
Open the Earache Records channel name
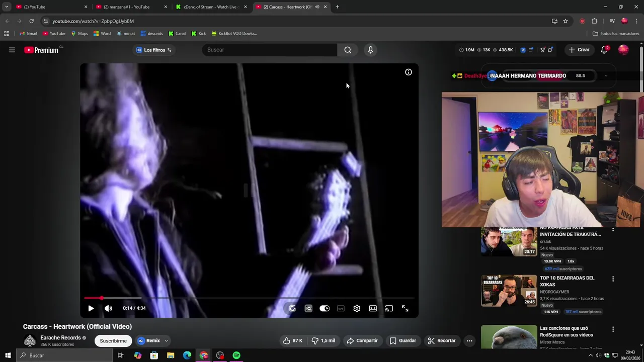click(x=60, y=338)
